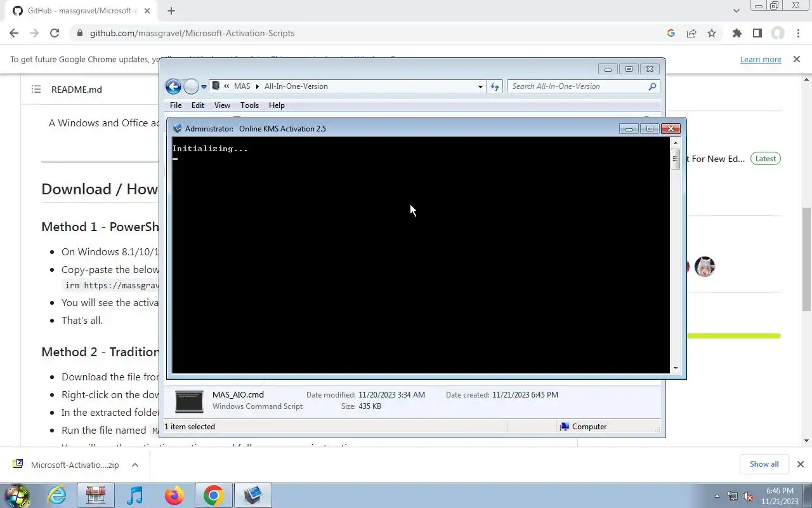Click the music note taskbar icon
The image size is (812, 508).
click(134, 495)
